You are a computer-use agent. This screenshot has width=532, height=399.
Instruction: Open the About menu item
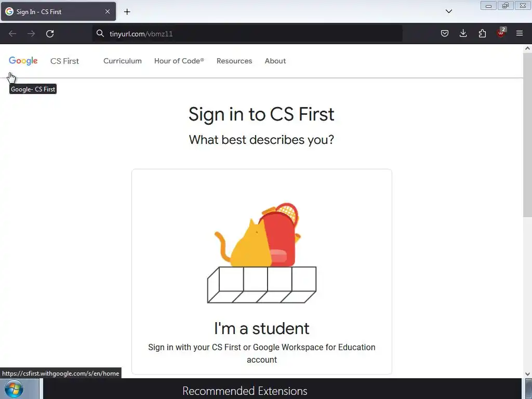click(x=275, y=61)
